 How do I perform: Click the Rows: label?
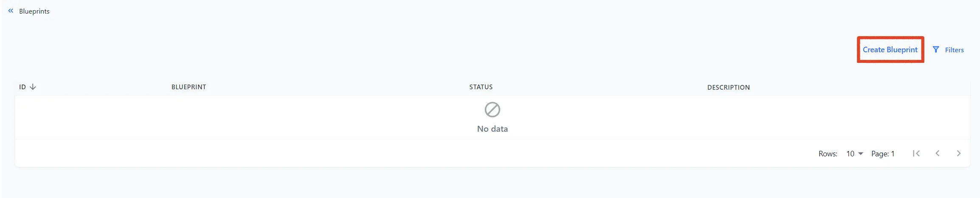tap(828, 154)
